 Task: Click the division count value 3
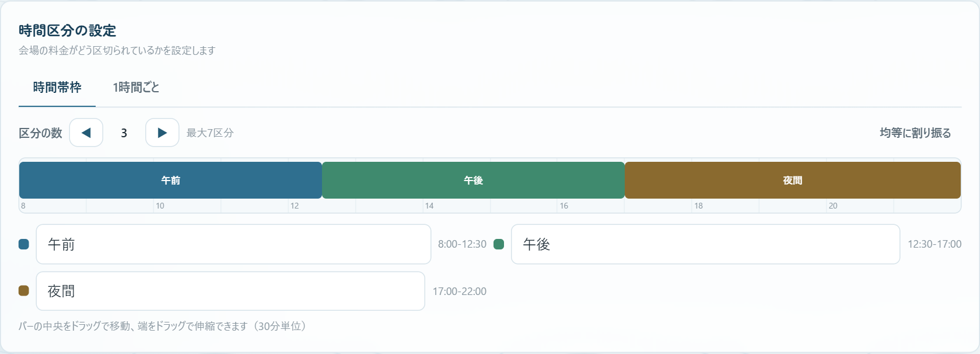[124, 133]
